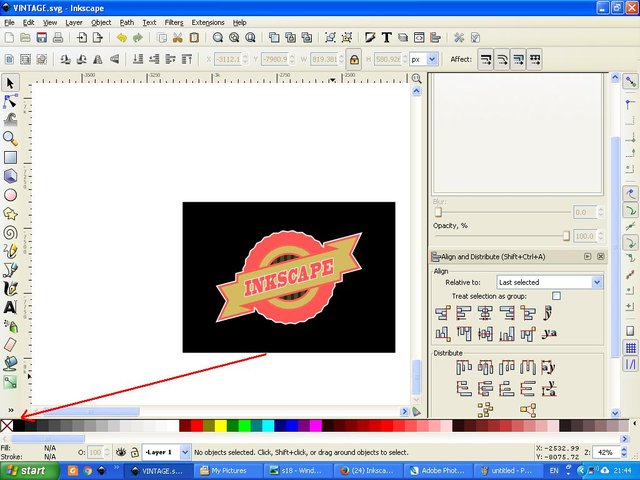Click the Print document icon
Screen dimensions: 640x480
tap(58, 38)
